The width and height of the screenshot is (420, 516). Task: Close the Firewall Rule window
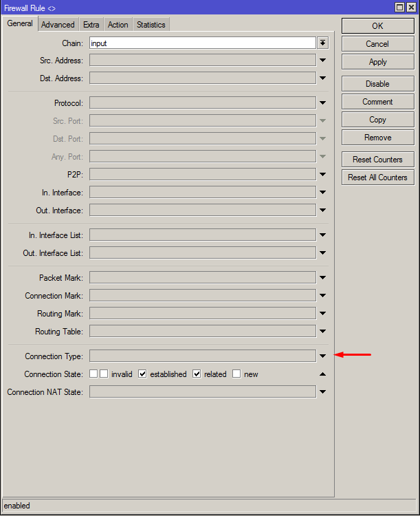412,8
